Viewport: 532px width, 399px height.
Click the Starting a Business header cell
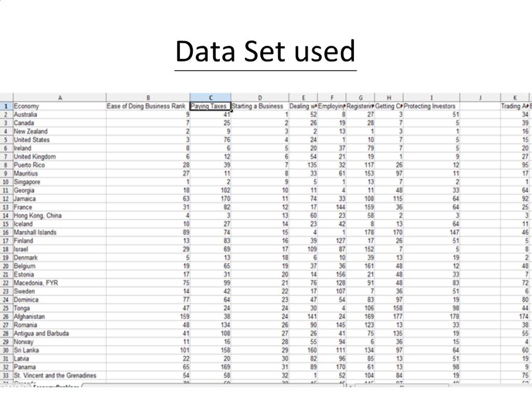point(260,106)
